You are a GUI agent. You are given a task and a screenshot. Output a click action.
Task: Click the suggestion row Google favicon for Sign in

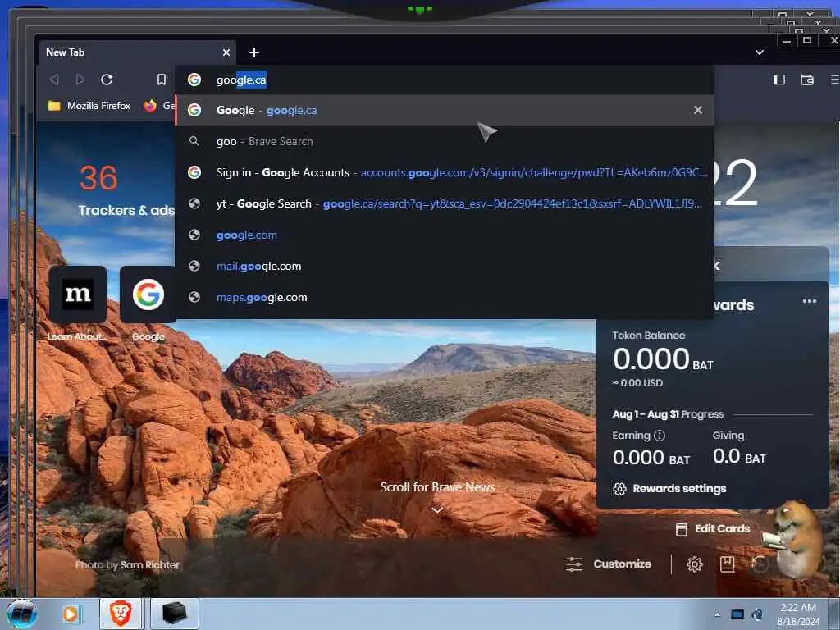194,172
